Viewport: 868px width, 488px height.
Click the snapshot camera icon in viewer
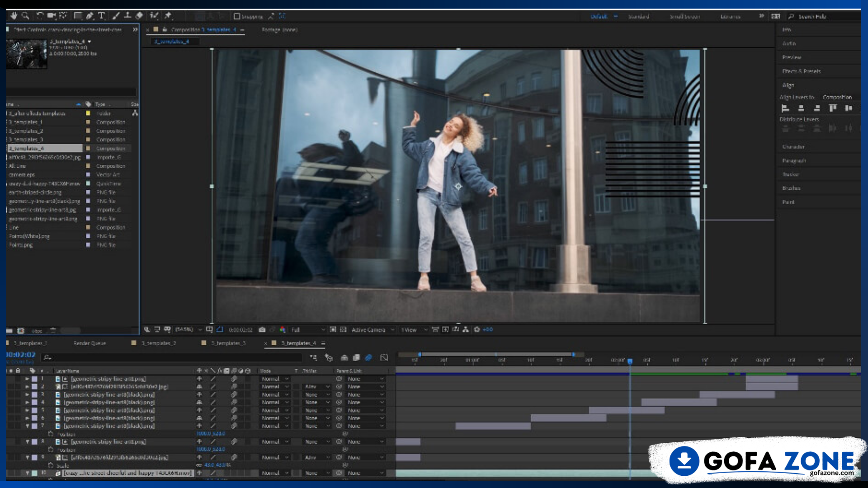(x=262, y=330)
